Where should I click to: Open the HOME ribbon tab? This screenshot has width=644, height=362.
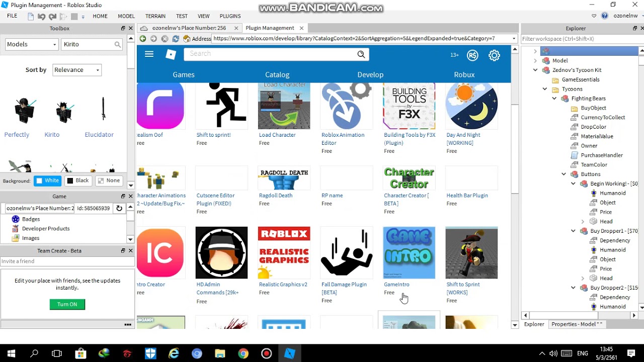point(100,16)
